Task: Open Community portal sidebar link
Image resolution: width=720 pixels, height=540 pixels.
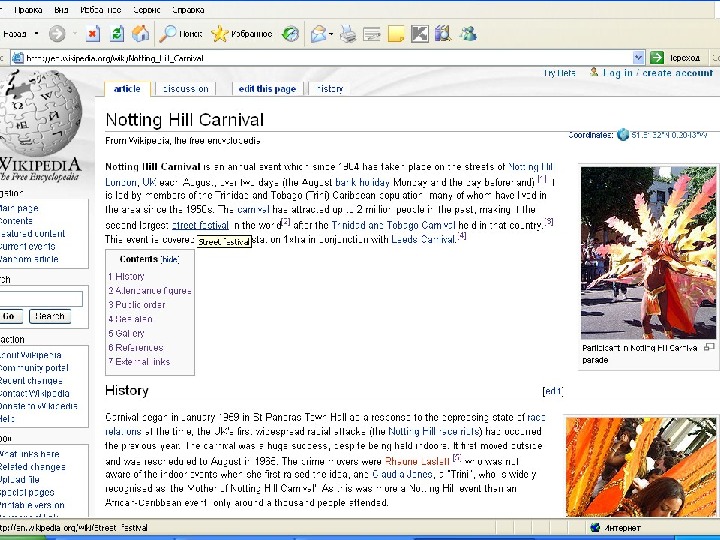Action: pyautogui.click(x=34, y=368)
